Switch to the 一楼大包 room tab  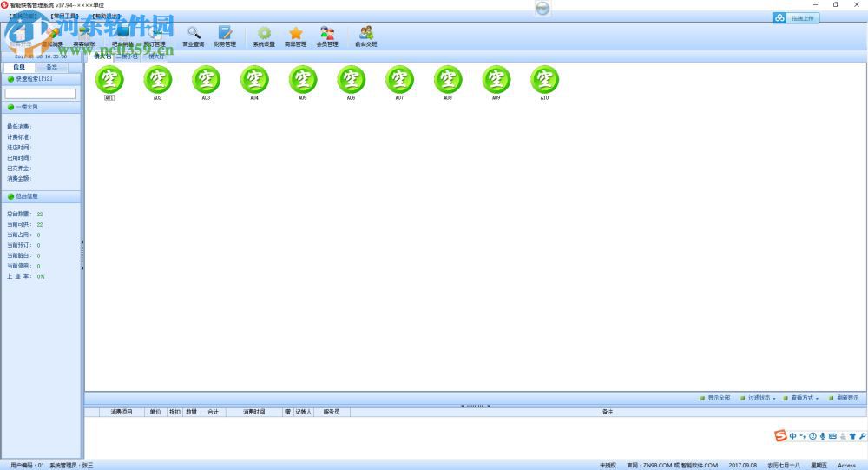(x=100, y=56)
